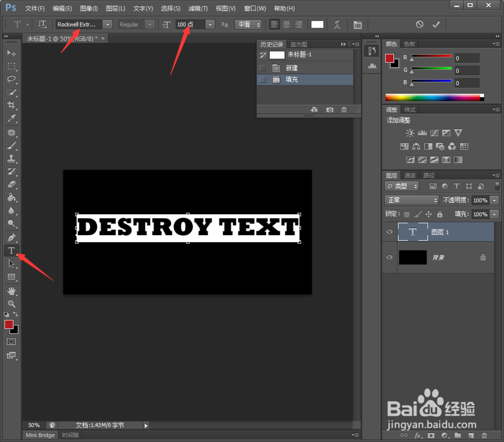Viewport: 504px width, 442px height.
Task: Select the Crop tool
Action: pyautogui.click(x=12, y=105)
